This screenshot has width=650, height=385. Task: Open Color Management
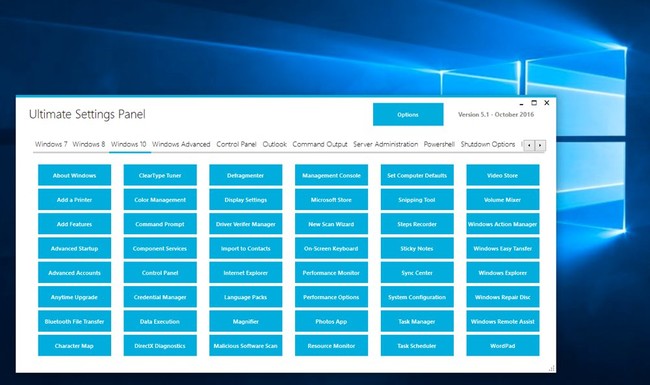[160, 200]
